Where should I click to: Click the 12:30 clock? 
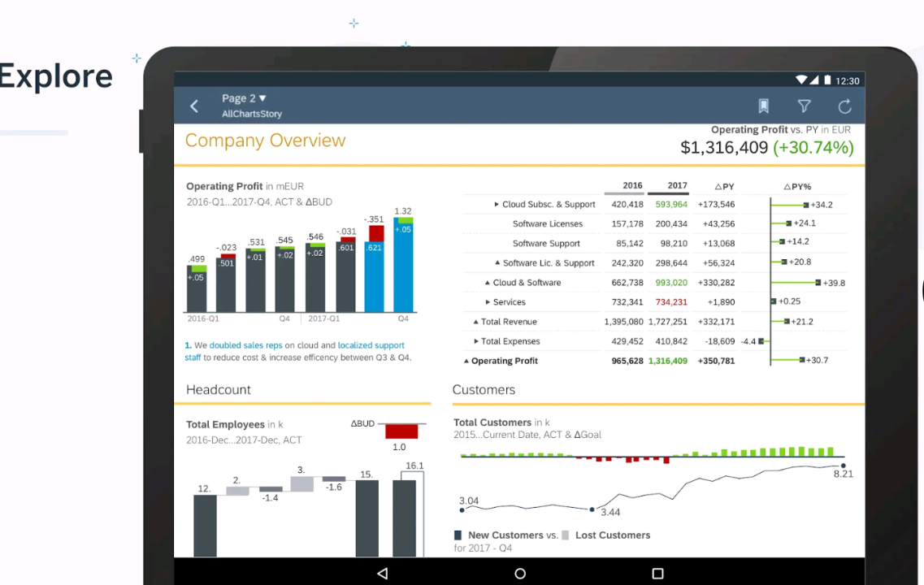pos(848,80)
